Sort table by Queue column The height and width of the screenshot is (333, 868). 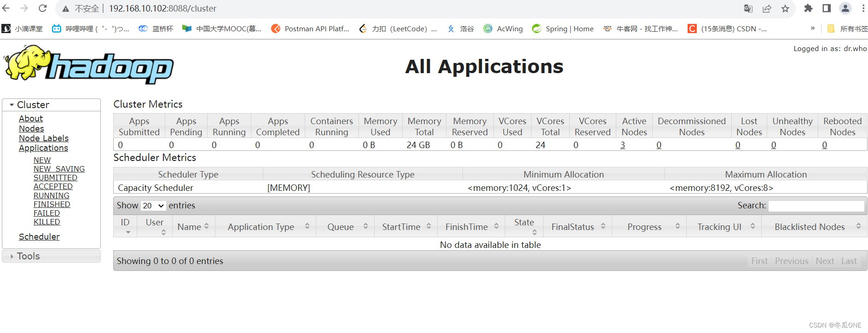pos(345,227)
